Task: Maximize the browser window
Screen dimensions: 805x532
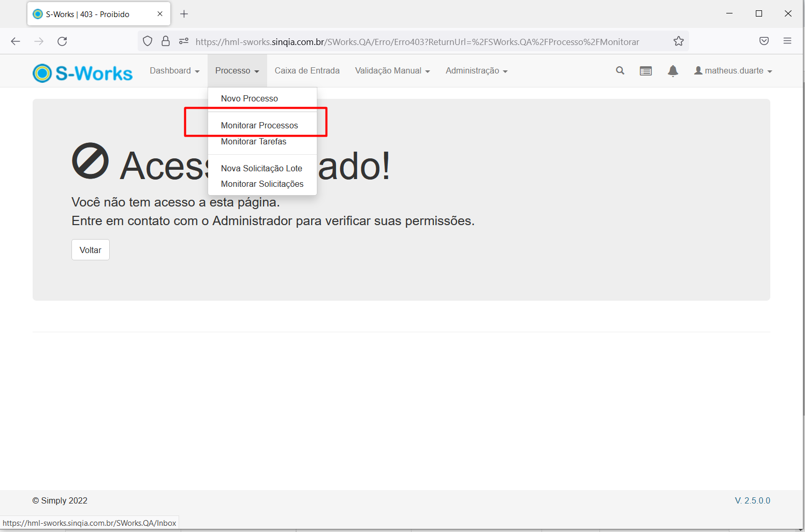Action: point(759,13)
